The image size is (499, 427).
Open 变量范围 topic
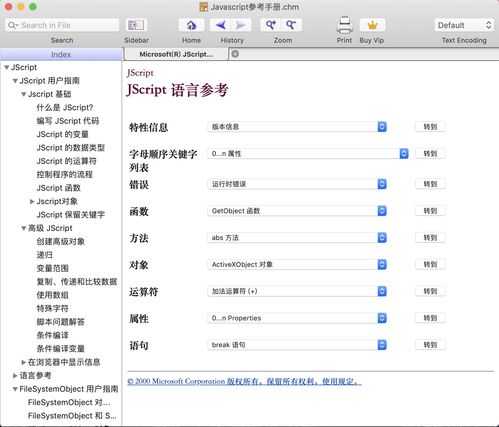[52, 268]
